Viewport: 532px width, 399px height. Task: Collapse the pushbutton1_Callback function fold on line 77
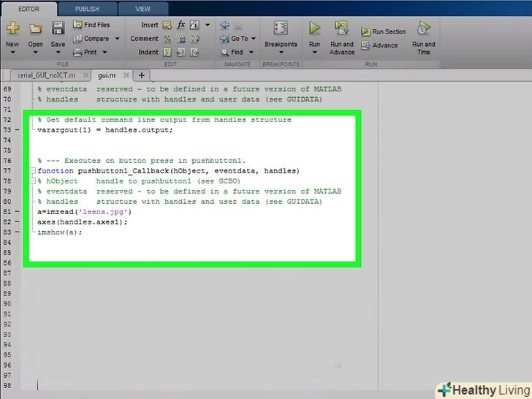point(33,171)
